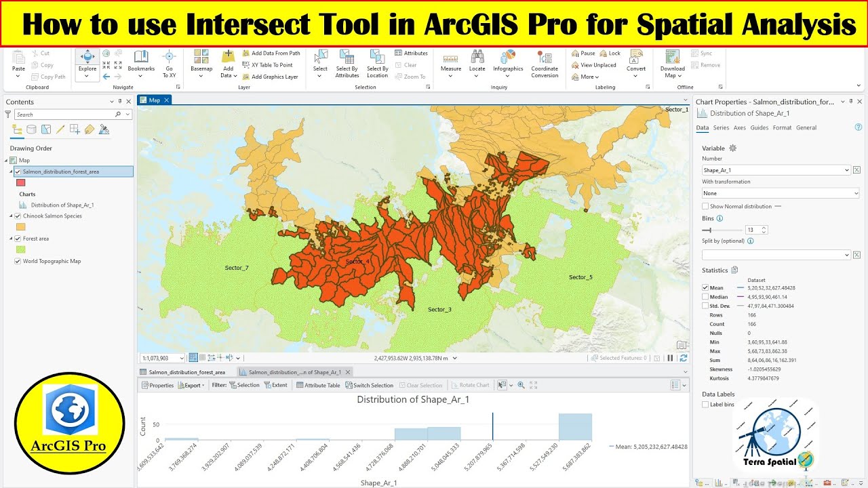This screenshot has height=488, width=868.
Task: Open the Salmon_distribution_forest_area table tab
Action: click(x=182, y=372)
